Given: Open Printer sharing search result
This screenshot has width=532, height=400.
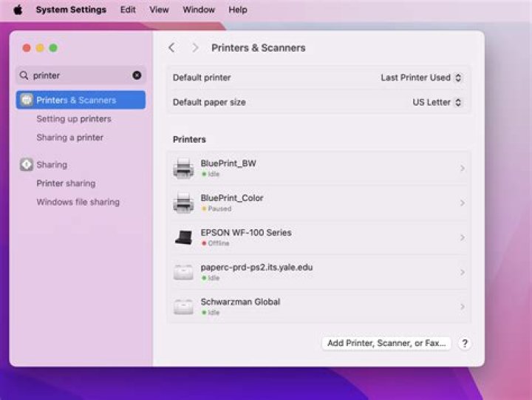Looking at the screenshot, I should click(66, 183).
